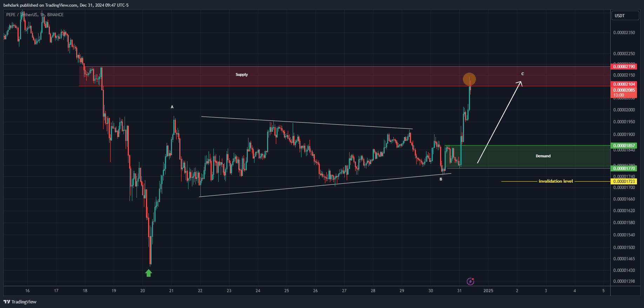
Task: Click price axis value 0.00001660
Action: coord(624,199)
